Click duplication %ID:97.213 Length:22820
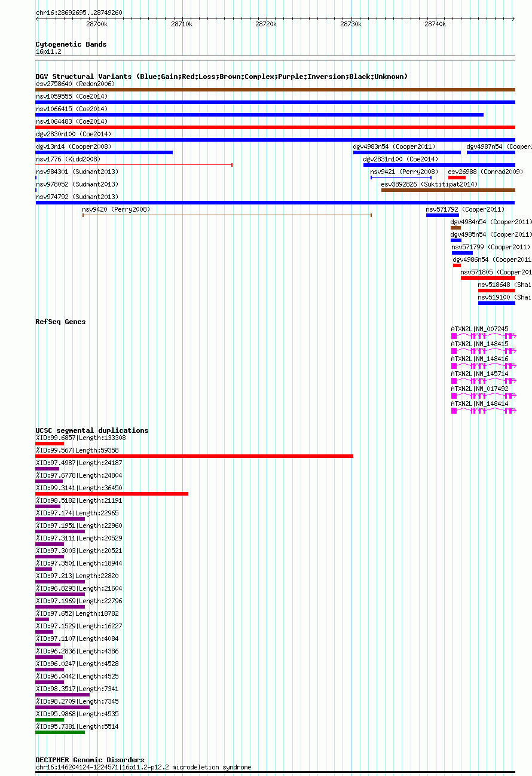This screenshot has width=532, height=776. coord(60,582)
